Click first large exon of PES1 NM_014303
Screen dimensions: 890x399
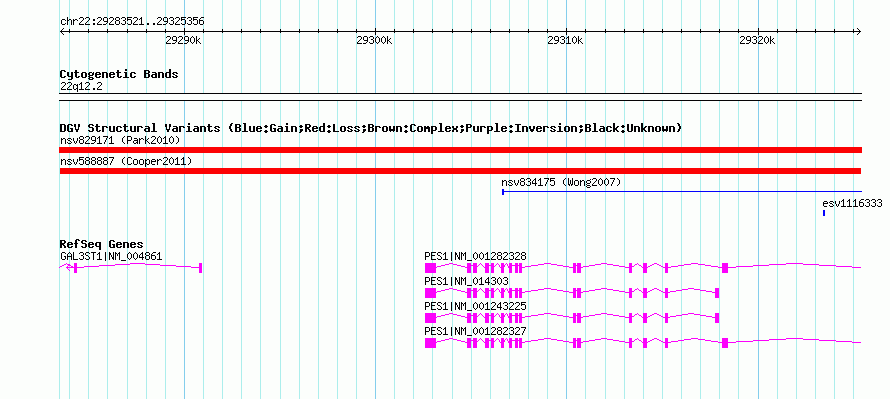tap(430, 293)
